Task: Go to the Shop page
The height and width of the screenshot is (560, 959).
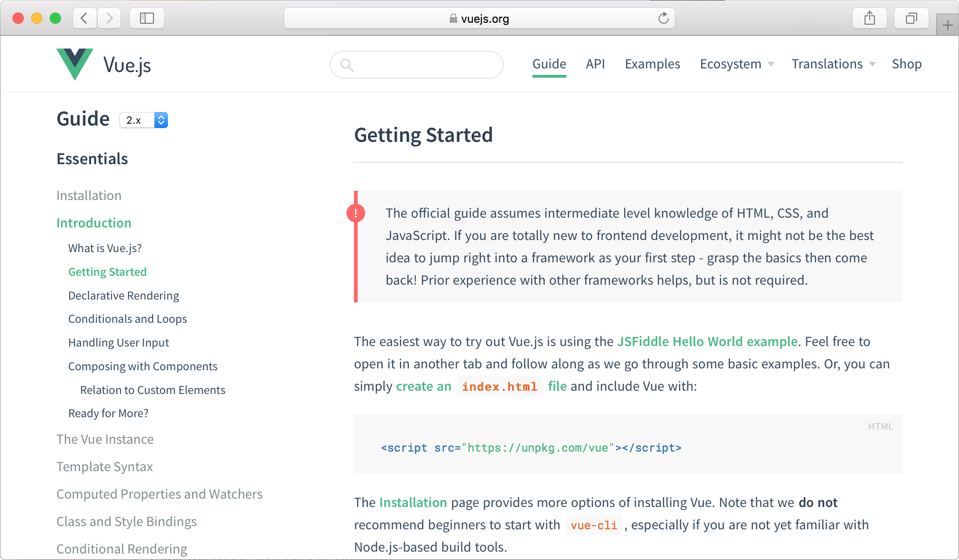Action: [906, 64]
